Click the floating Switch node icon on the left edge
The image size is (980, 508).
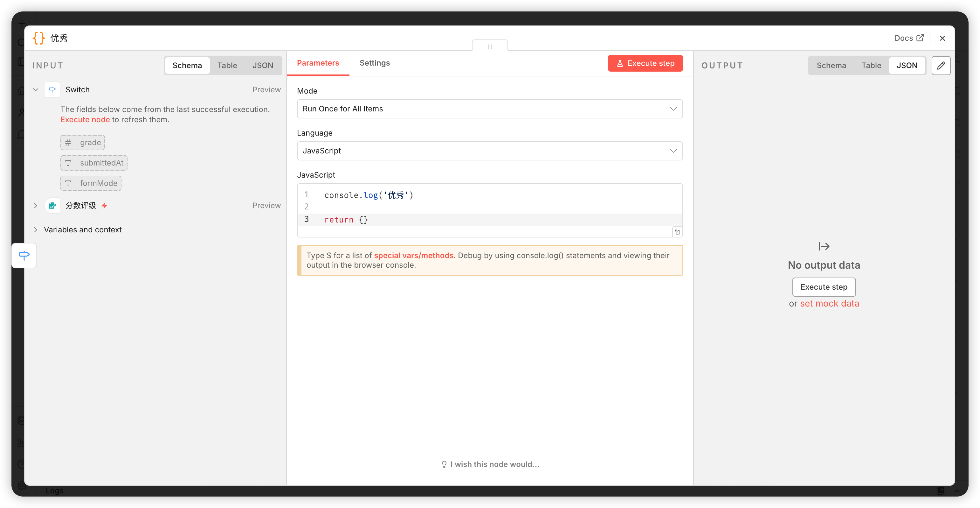(x=24, y=255)
